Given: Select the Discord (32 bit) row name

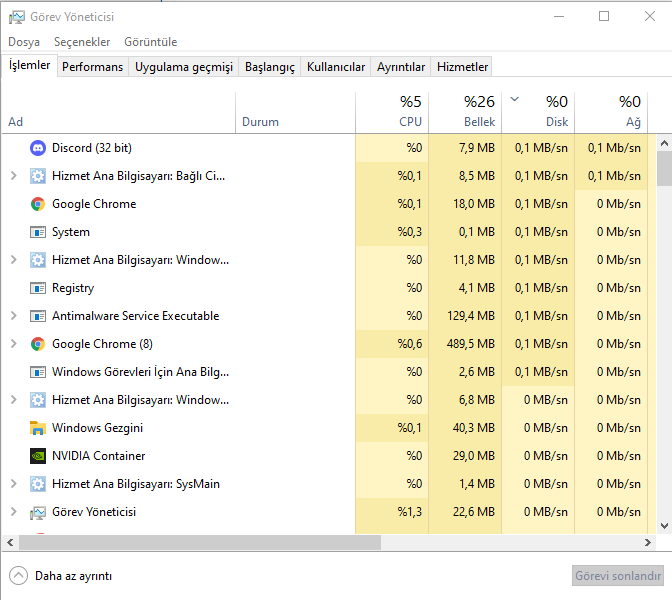Looking at the screenshot, I should [x=92, y=148].
